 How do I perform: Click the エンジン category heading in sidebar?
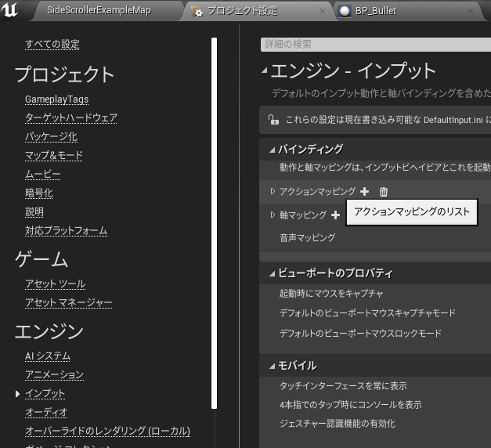point(49,331)
